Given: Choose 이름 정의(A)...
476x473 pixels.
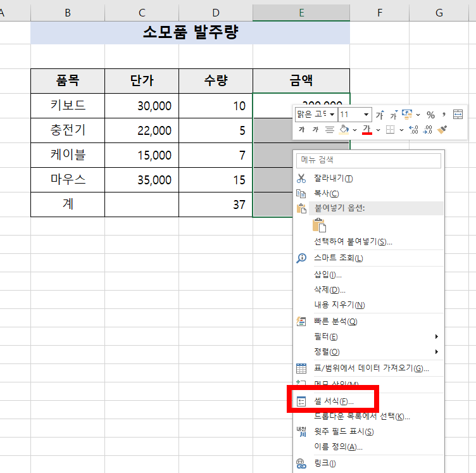Looking at the screenshot, I should tap(368, 446).
